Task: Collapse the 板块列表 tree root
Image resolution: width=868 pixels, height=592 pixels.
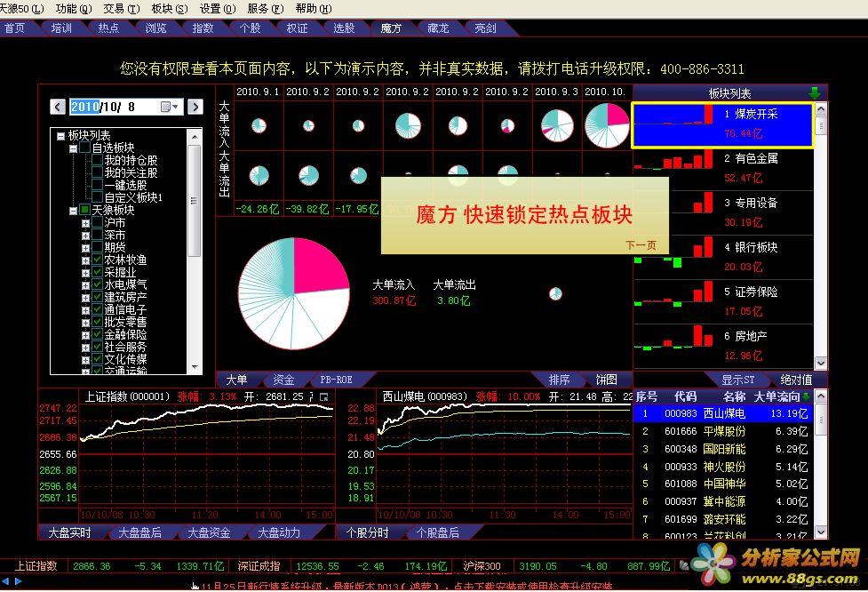Action: tap(60, 136)
